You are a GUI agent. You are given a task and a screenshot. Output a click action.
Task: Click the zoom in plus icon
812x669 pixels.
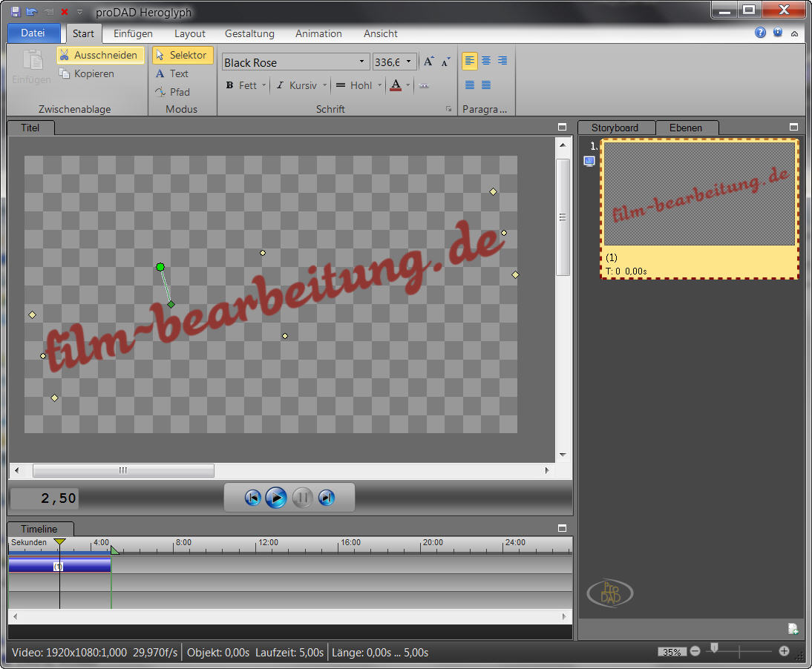point(784,651)
